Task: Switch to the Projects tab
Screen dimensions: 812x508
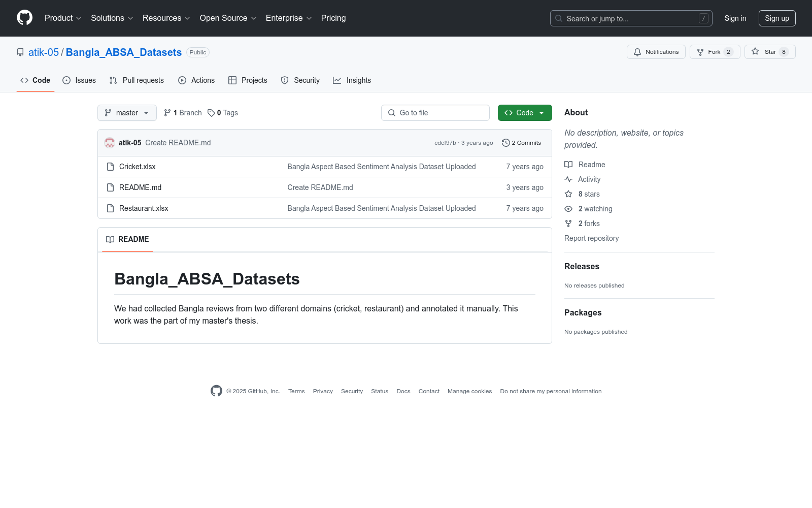Action: 248,80
